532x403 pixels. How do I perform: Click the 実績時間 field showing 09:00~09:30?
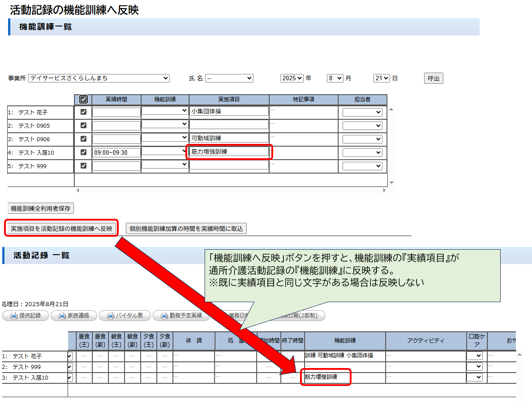pyautogui.click(x=116, y=152)
